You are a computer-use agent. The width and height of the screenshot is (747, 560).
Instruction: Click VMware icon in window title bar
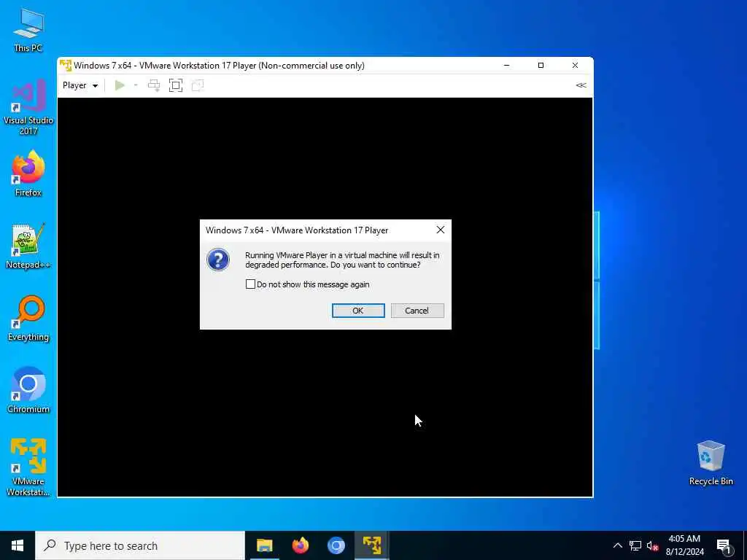[x=66, y=65]
